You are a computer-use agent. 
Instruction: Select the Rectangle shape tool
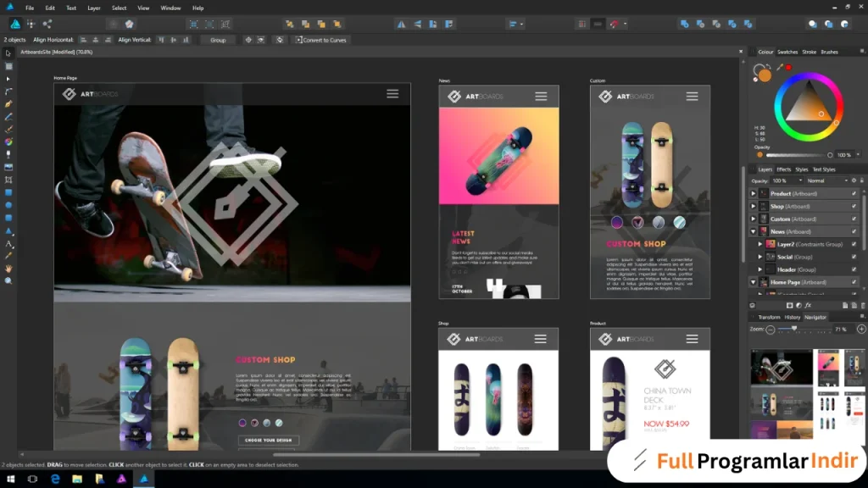pyautogui.click(x=8, y=192)
